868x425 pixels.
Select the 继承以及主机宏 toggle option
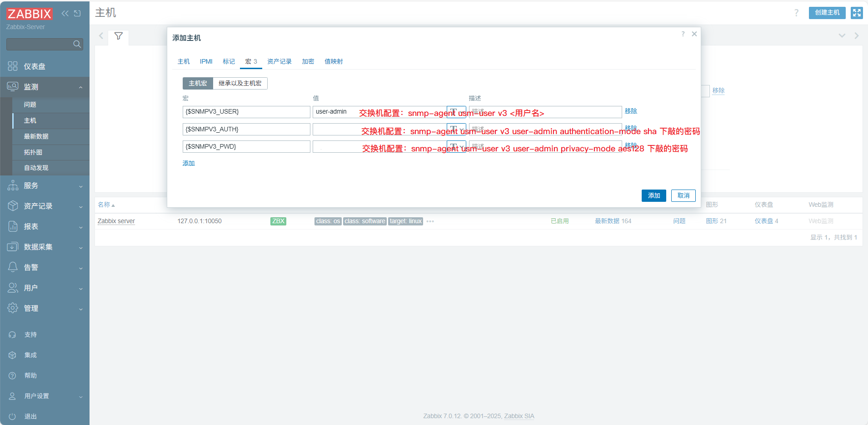pos(240,83)
